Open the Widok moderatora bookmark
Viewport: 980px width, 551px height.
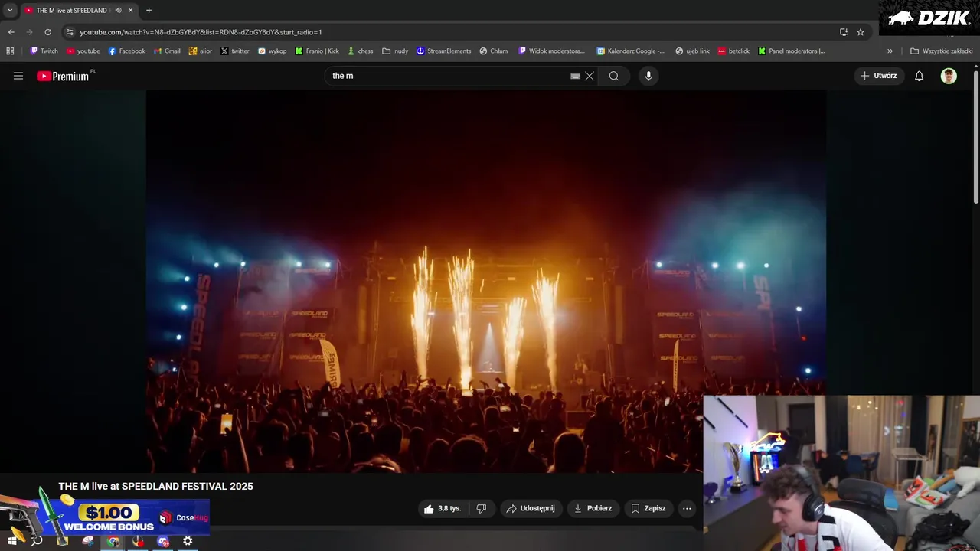[551, 51]
